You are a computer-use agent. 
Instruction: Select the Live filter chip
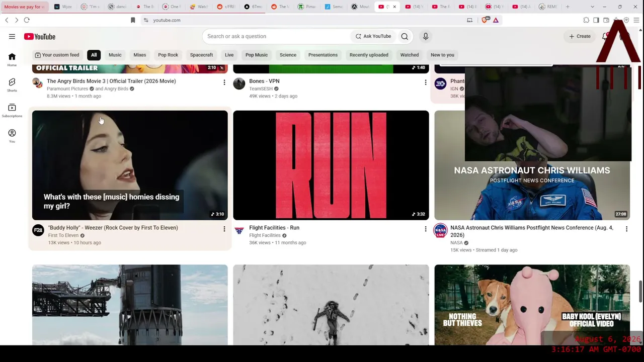point(229,55)
